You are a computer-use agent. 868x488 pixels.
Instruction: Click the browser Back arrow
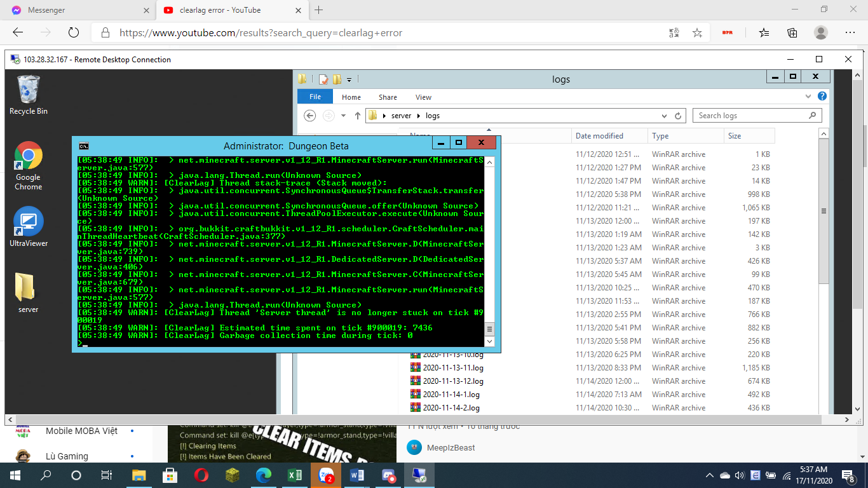click(x=18, y=32)
